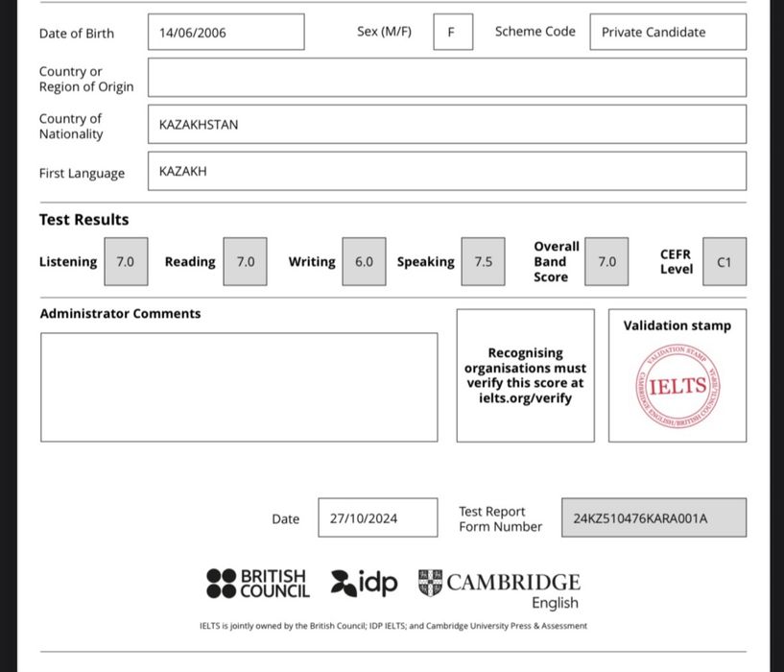The image size is (784, 672).
Task: Click the Date of Birth field
Action: click(x=226, y=33)
